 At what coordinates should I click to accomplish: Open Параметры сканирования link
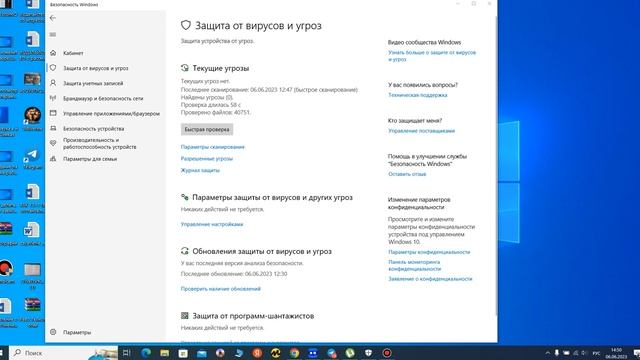pos(213,147)
